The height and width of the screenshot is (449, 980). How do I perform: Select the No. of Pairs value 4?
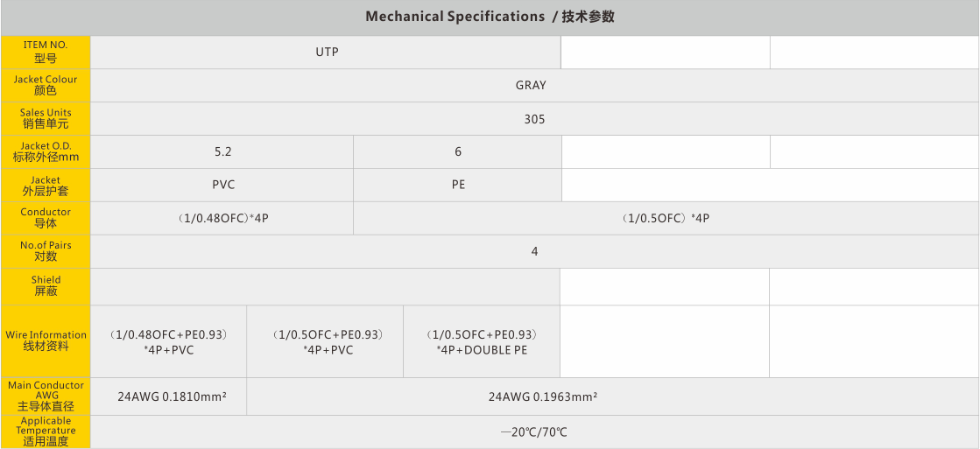[x=534, y=251]
